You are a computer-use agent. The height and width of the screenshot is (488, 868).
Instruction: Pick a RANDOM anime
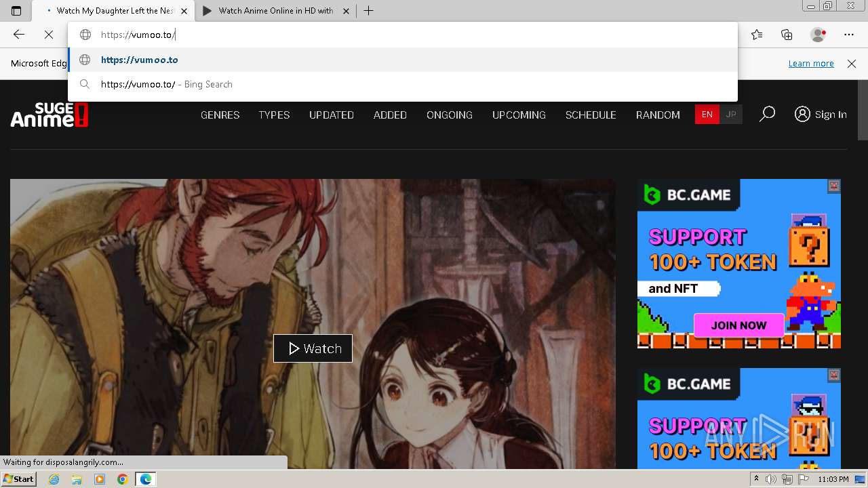(x=658, y=115)
